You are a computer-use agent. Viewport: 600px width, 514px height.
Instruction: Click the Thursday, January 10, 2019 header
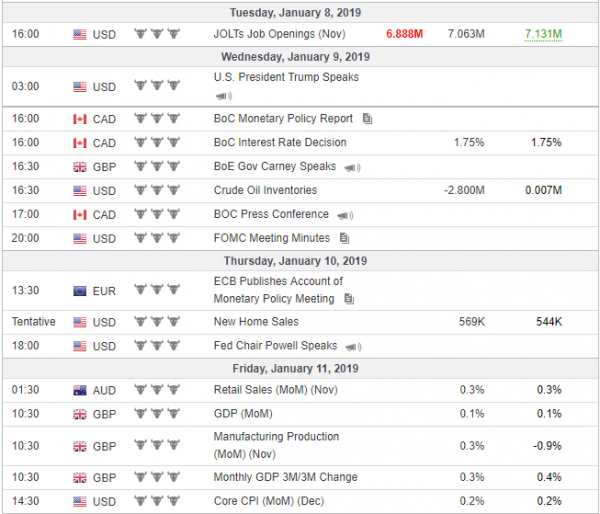[295, 261]
